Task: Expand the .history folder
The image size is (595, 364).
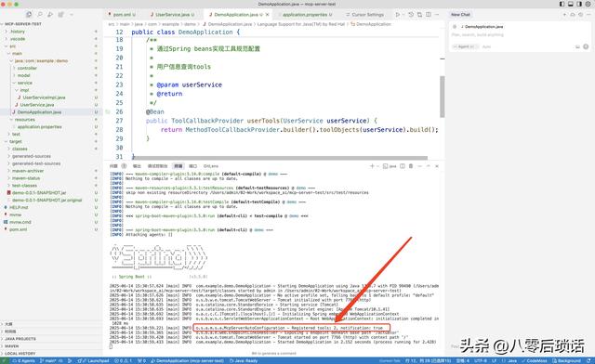Action: tap(18, 32)
